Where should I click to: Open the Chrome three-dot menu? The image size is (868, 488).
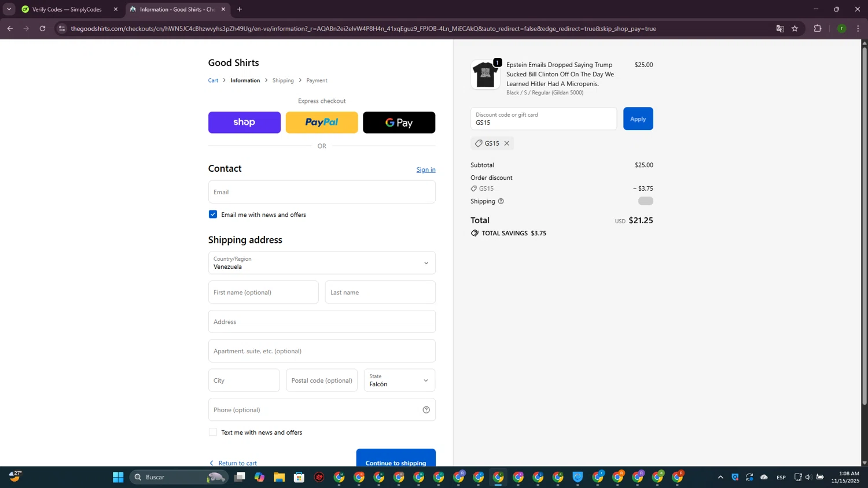858,28
